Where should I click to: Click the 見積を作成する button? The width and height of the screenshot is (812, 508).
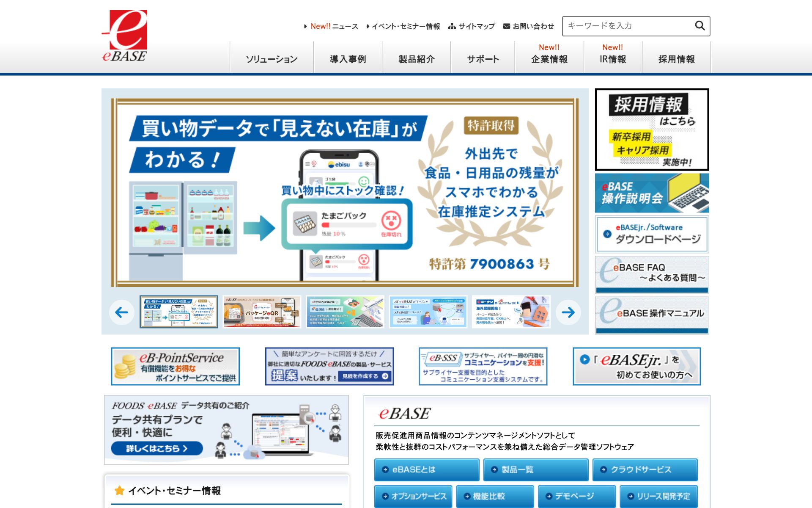365,376
